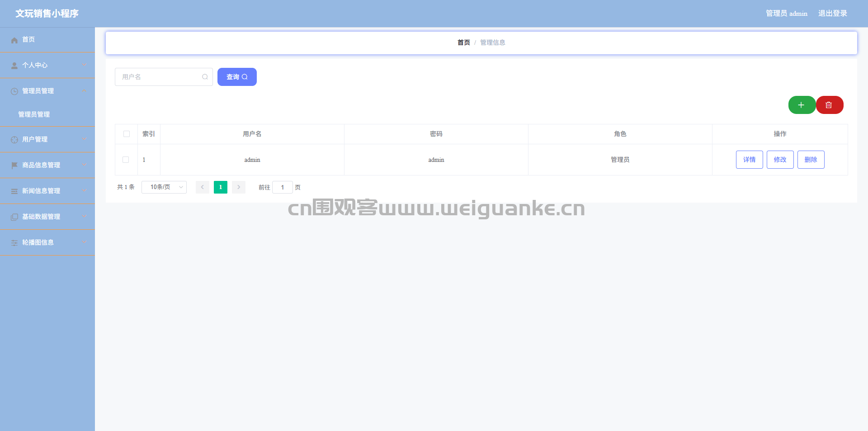Click 详情 for the admin row
Viewport: 868px width, 431px height.
click(x=750, y=160)
